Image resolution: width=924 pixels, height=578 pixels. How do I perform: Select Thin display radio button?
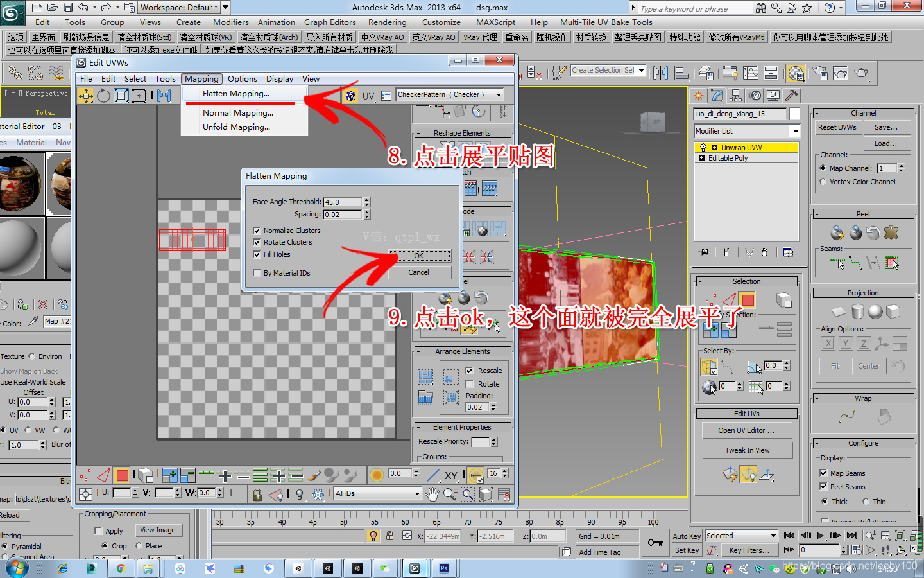coord(866,502)
